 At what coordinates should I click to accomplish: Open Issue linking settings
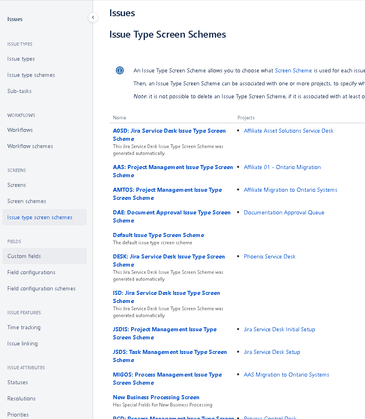click(22, 343)
